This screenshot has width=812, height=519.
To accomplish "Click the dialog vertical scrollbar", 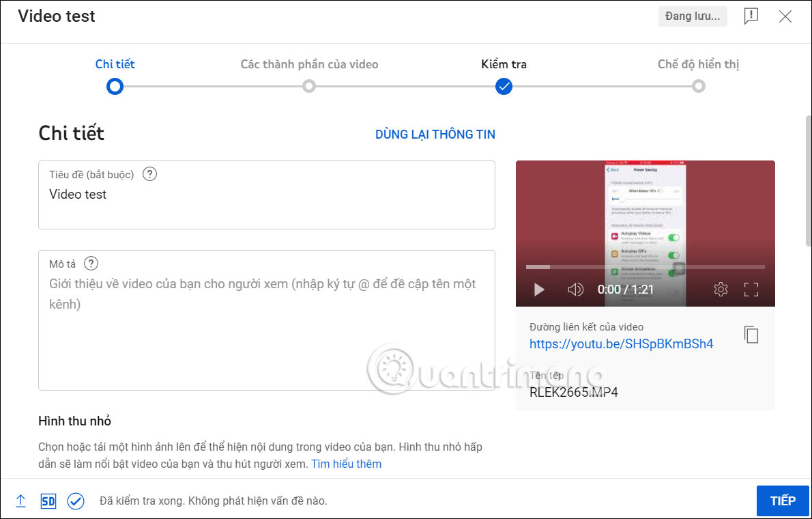I will click(807, 180).
